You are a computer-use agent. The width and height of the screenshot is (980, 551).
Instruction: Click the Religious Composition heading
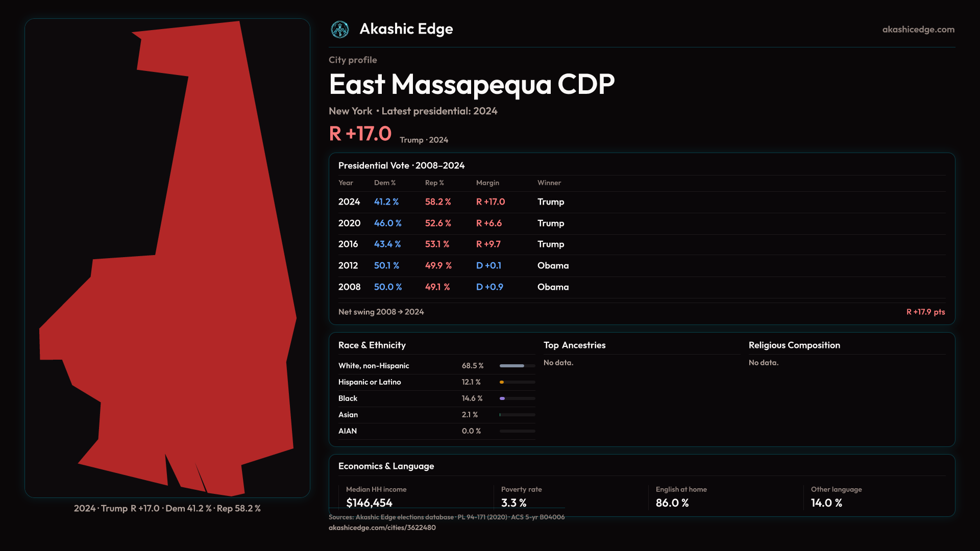point(794,345)
